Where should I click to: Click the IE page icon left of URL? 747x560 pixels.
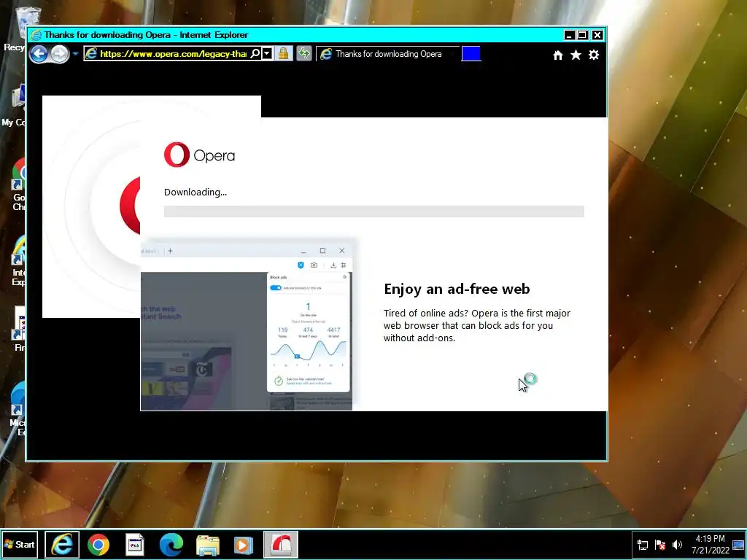91,54
